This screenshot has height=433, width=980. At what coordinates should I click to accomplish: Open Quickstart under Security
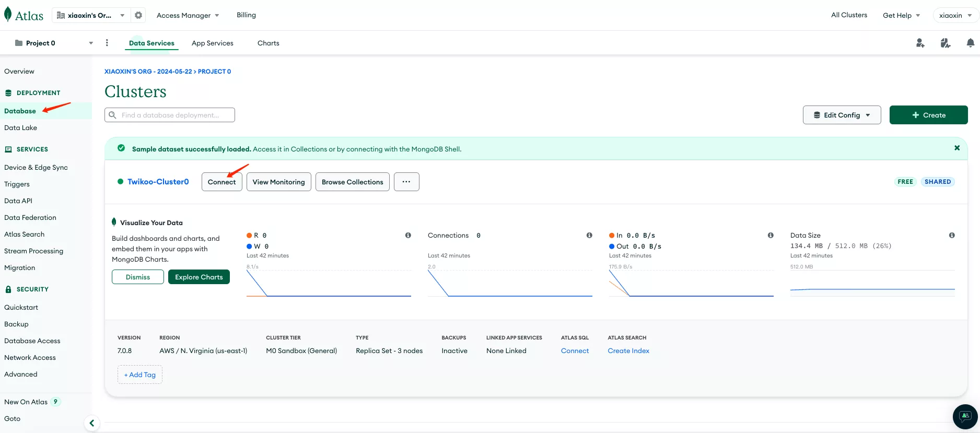coord(21,307)
